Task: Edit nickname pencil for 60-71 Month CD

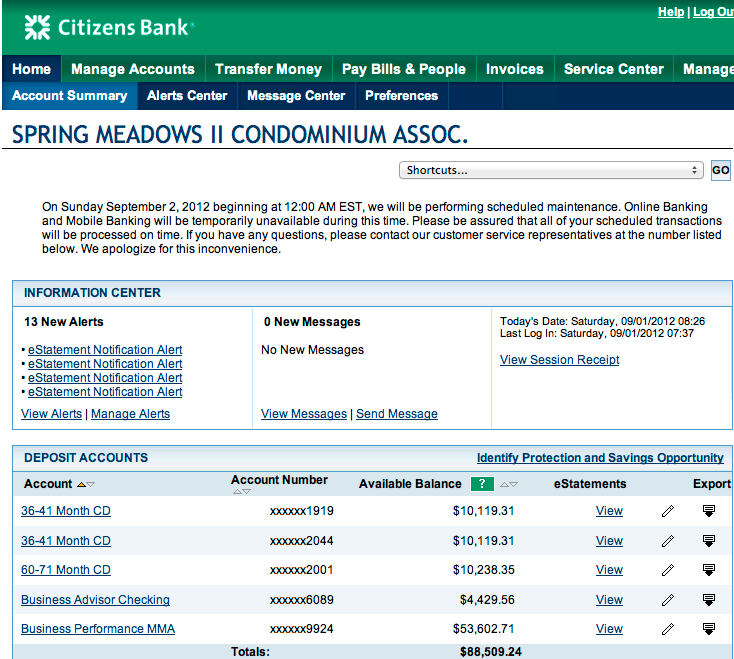Action: 668,570
